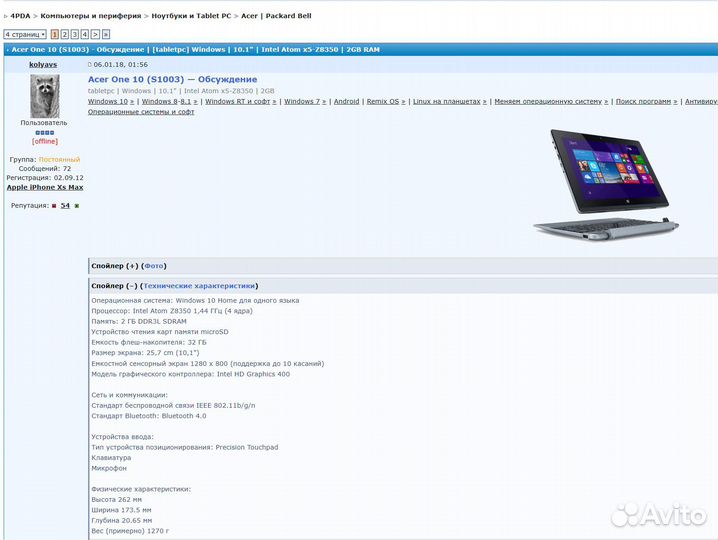Click the line 'Процессор: Intel Atom Z8350'

click(x=172, y=311)
